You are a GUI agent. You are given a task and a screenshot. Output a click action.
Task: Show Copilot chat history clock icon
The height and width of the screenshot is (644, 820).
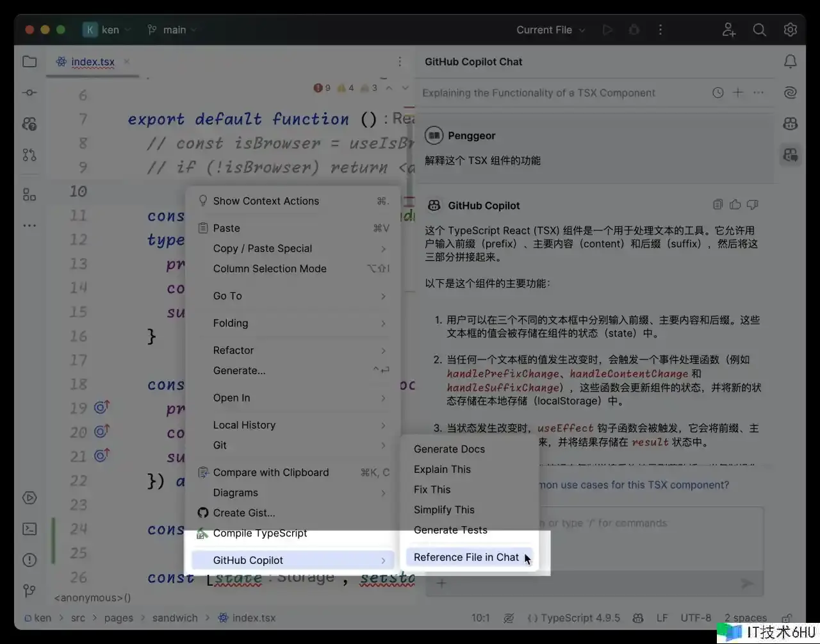click(718, 93)
